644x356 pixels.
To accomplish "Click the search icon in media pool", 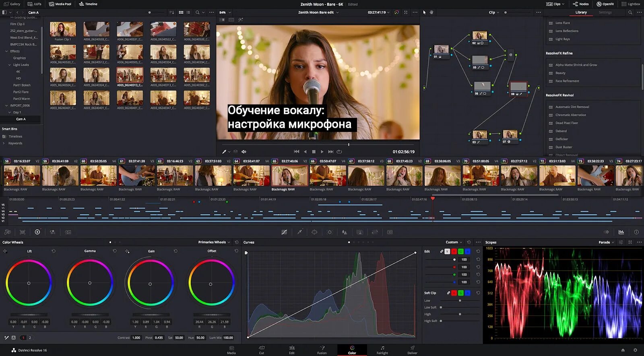I will tap(197, 12).
